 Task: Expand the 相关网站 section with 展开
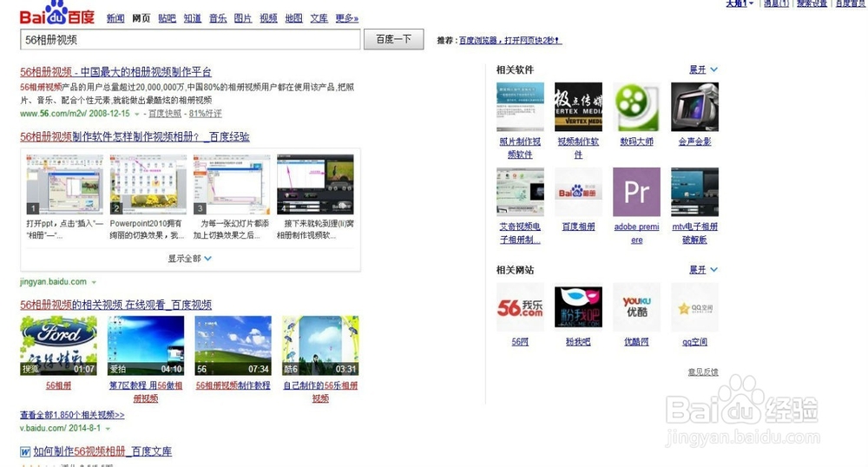(703, 270)
